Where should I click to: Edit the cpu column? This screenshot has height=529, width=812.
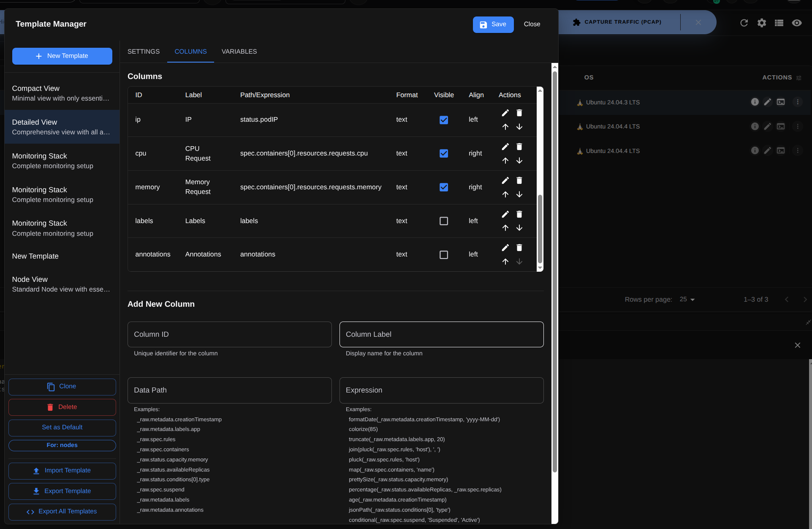point(505,147)
